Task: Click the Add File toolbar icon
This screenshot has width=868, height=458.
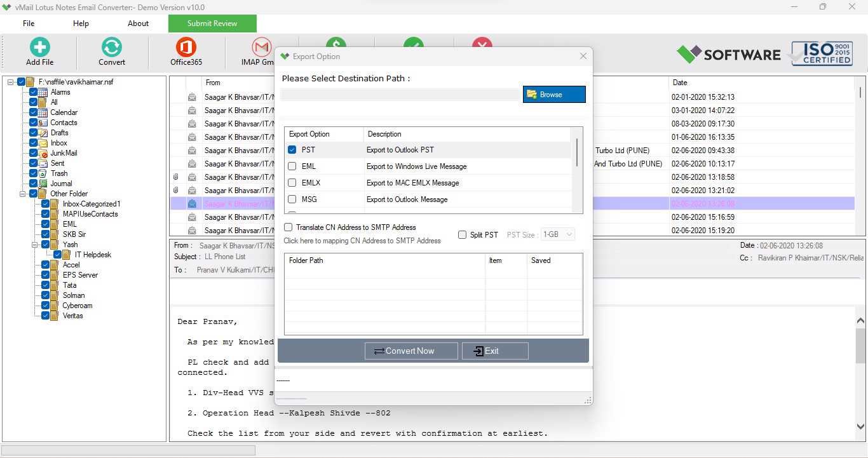Action: point(39,47)
